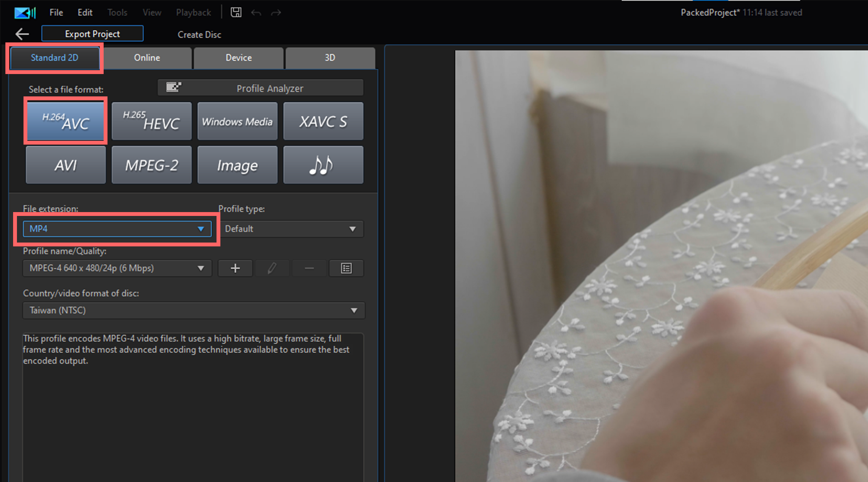Click the 'File extension:' label
The width and height of the screenshot is (868, 482).
50,209
